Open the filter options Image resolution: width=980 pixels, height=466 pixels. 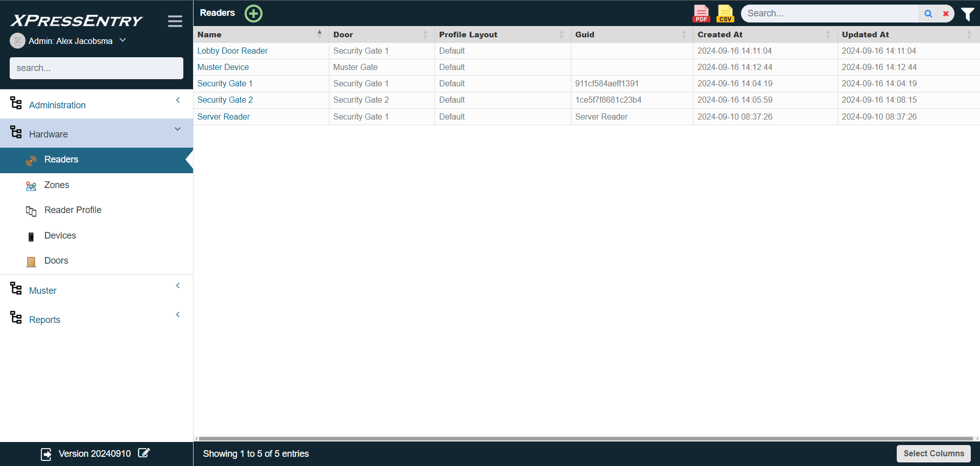tap(967, 14)
